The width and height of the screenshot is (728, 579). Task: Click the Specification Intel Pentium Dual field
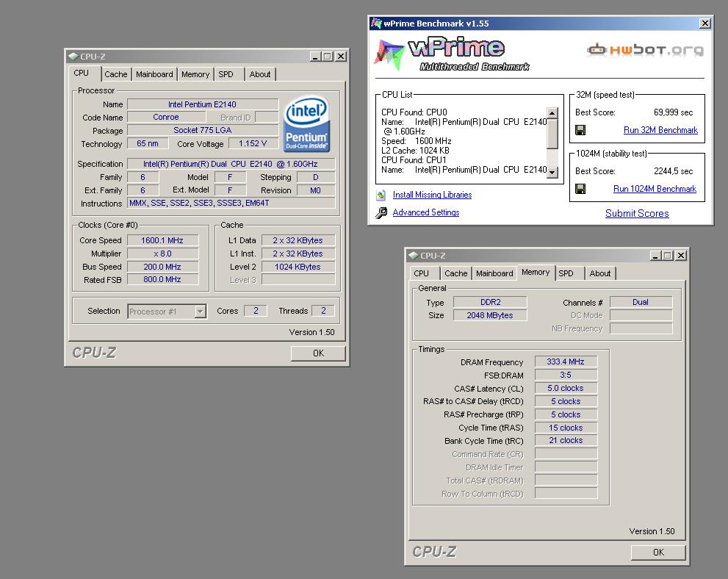coord(231,164)
